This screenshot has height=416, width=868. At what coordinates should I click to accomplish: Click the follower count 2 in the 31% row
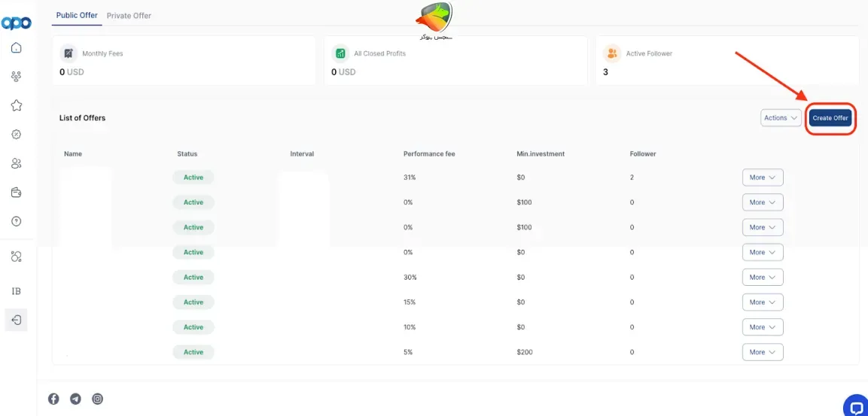(x=632, y=178)
